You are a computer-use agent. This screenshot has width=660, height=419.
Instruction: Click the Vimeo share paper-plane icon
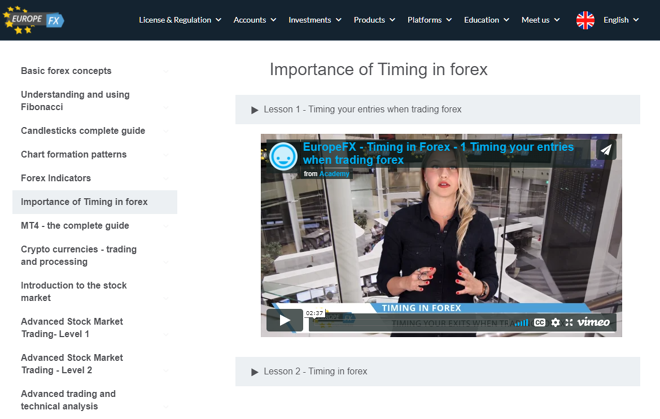coord(606,149)
